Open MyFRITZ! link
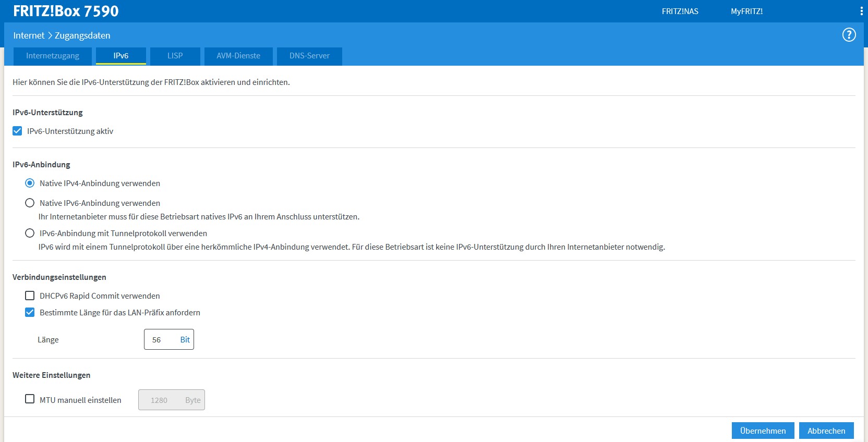The height and width of the screenshot is (442, 868). point(746,11)
